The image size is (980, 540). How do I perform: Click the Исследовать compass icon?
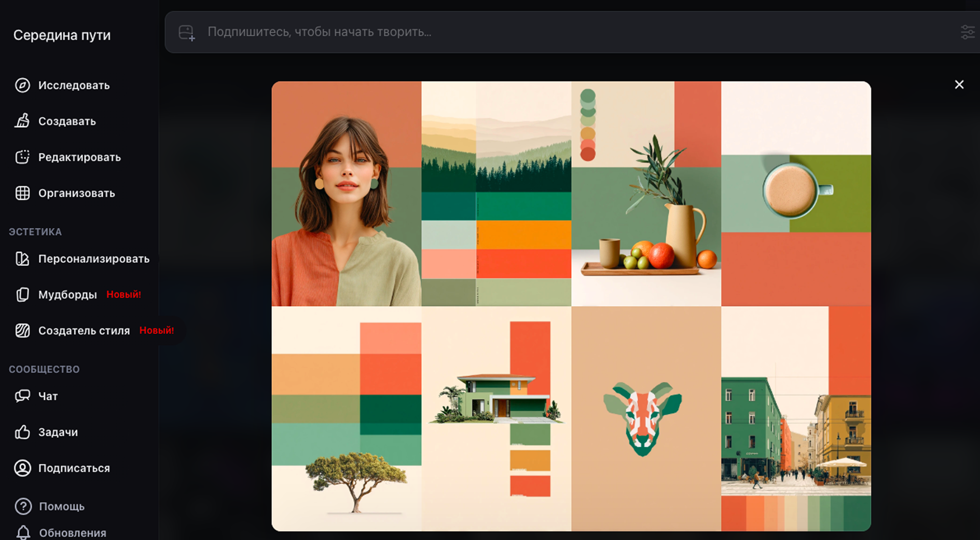22,85
